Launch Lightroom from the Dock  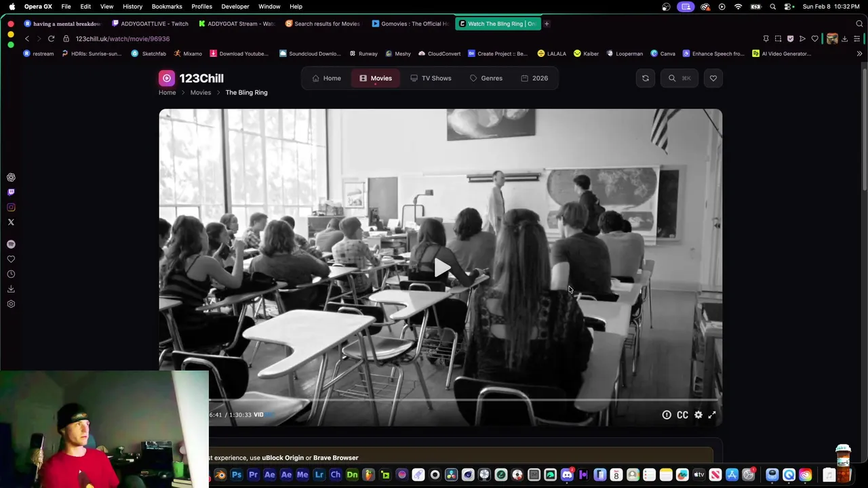point(319,475)
